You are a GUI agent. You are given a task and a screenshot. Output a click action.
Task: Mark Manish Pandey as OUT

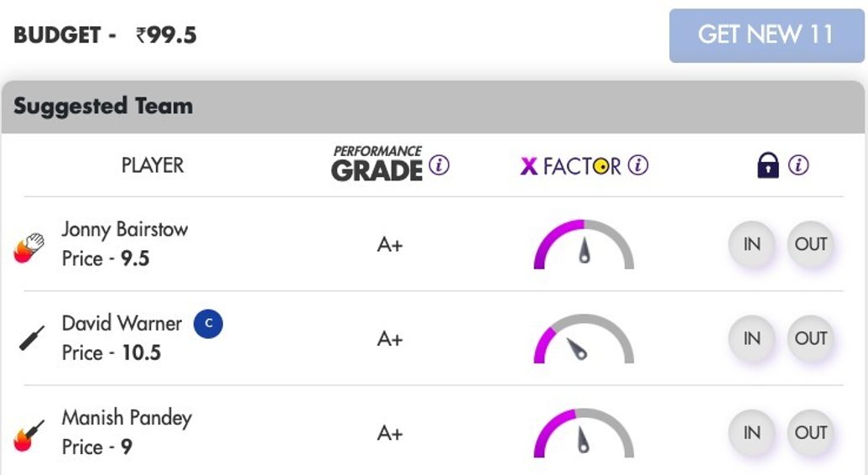click(x=811, y=432)
